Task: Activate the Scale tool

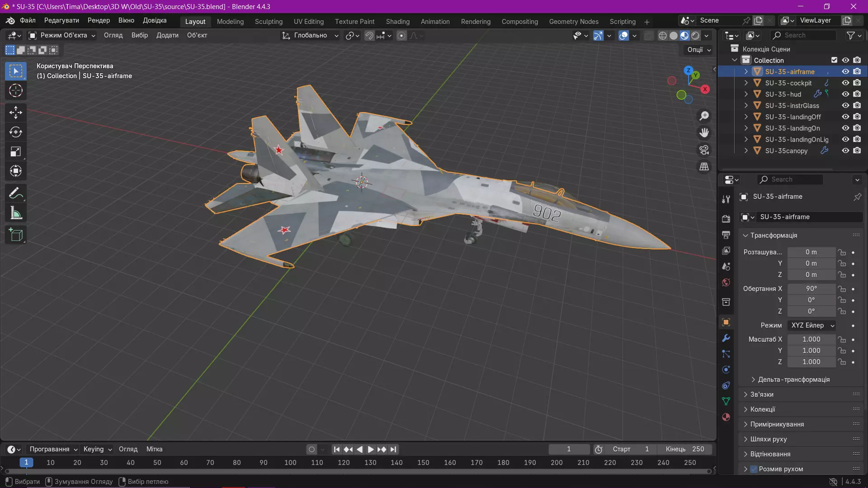Action: 16,151
